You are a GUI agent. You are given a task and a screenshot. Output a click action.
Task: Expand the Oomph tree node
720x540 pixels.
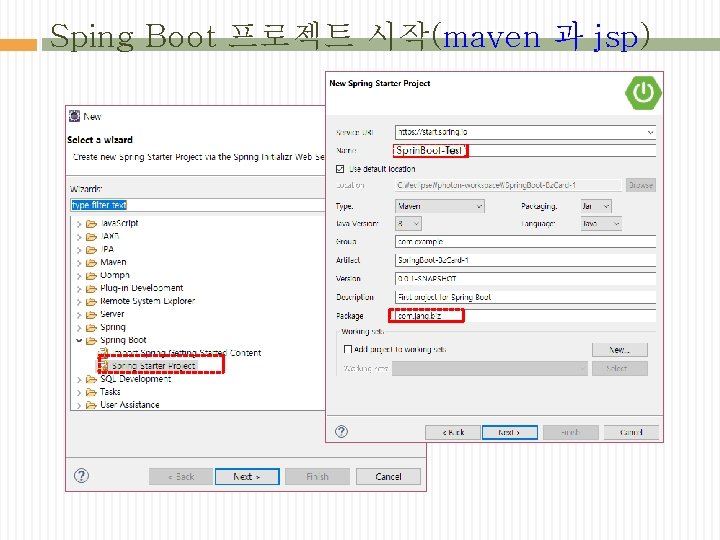point(79,276)
